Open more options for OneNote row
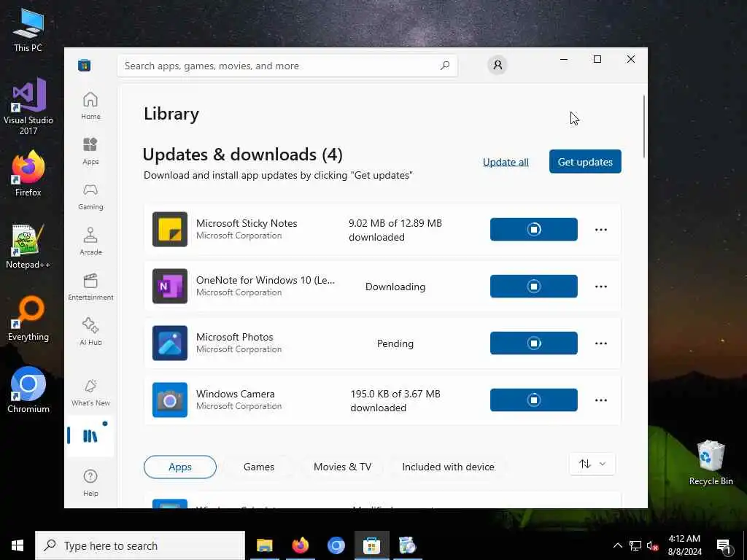747x560 pixels. (601, 286)
